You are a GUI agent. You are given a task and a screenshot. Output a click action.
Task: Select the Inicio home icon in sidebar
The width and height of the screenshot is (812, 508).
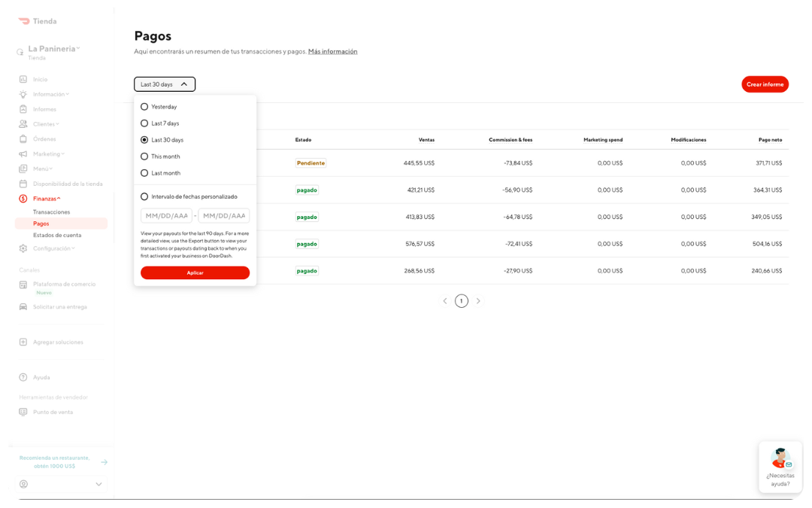pyautogui.click(x=23, y=79)
